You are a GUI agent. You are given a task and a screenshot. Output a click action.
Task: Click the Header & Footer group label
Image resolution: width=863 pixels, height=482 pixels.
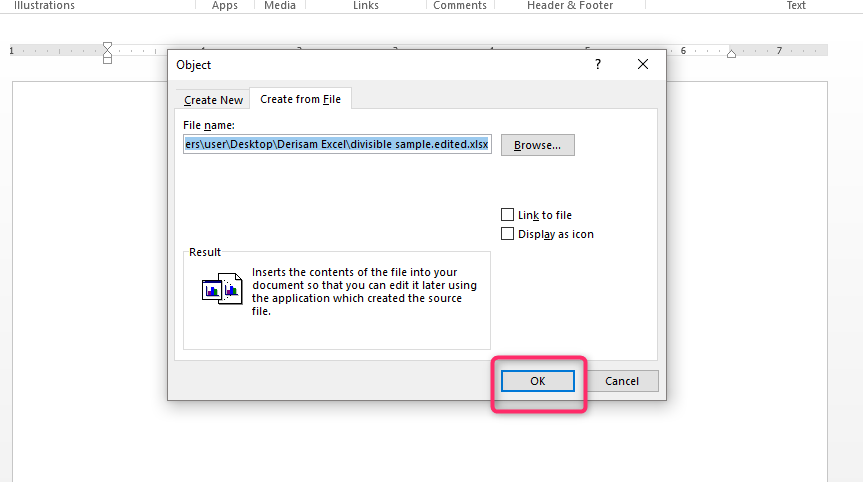point(570,6)
